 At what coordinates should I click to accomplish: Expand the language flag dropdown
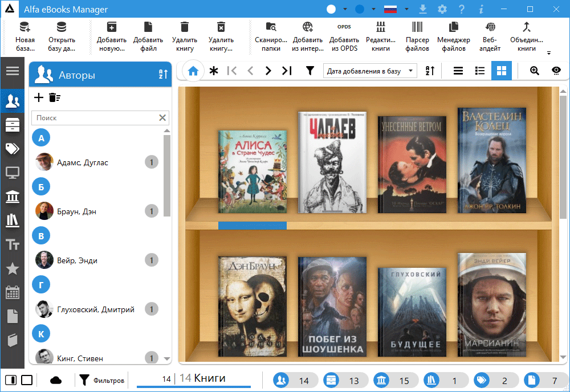pos(406,9)
